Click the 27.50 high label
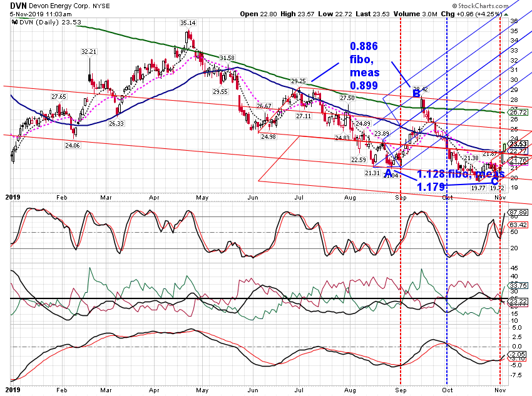This screenshot has height=396, width=532. (347, 98)
